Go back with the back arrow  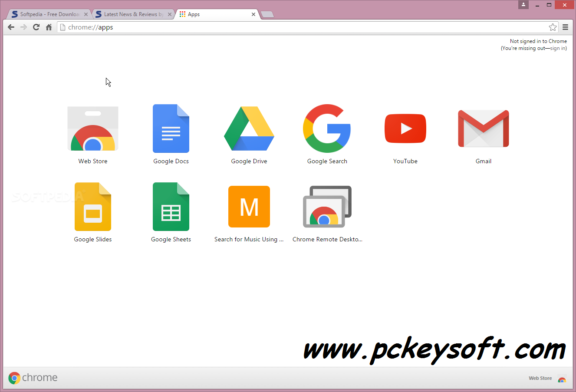pyautogui.click(x=11, y=27)
